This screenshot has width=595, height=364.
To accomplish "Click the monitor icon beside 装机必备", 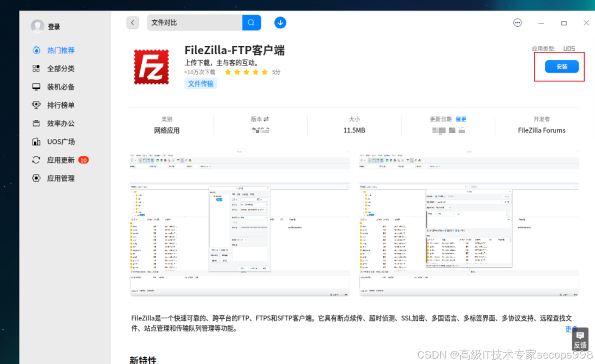I will click(36, 87).
